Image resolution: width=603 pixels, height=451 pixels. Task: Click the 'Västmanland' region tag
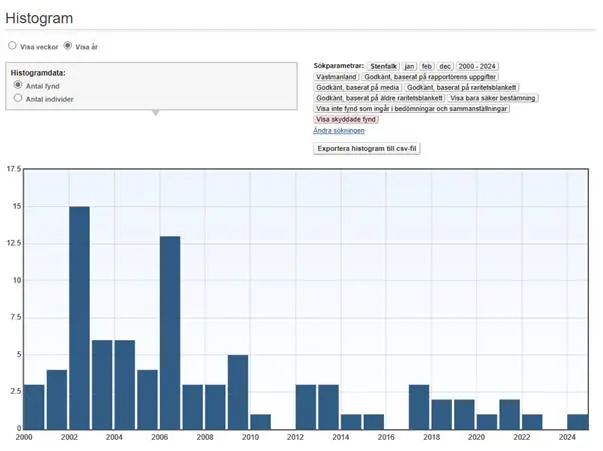(x=336, y=76)
